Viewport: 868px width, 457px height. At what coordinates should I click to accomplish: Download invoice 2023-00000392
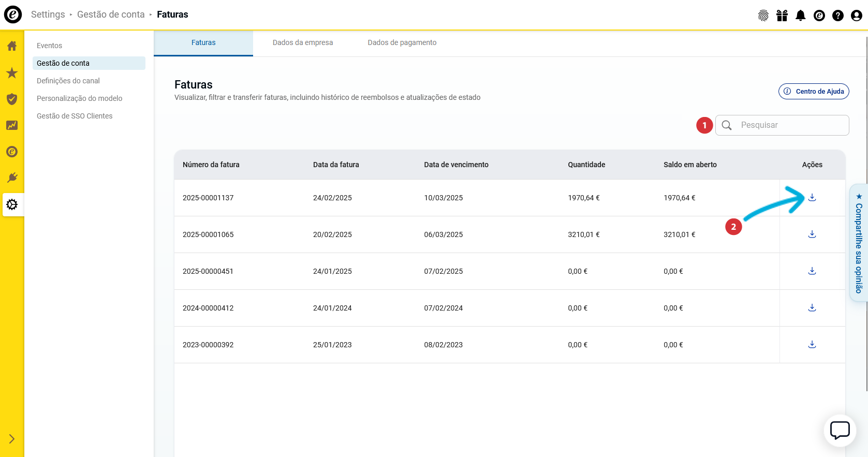click(812, 344)
